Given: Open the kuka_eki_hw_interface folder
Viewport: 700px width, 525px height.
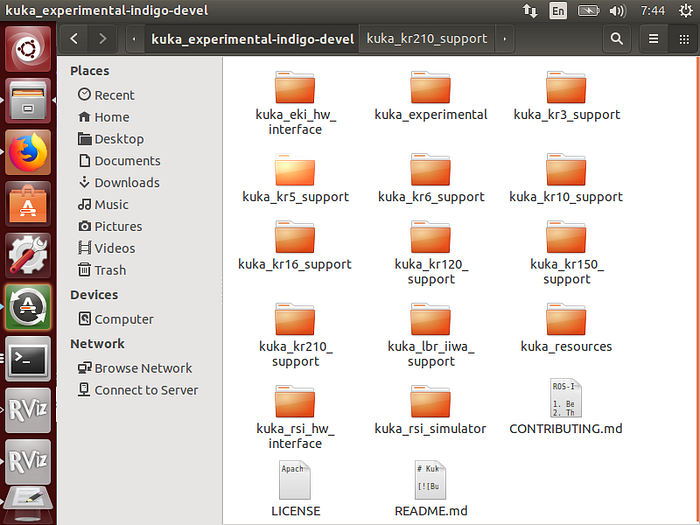Looking at the screenshot, I should tap(295, 104).
